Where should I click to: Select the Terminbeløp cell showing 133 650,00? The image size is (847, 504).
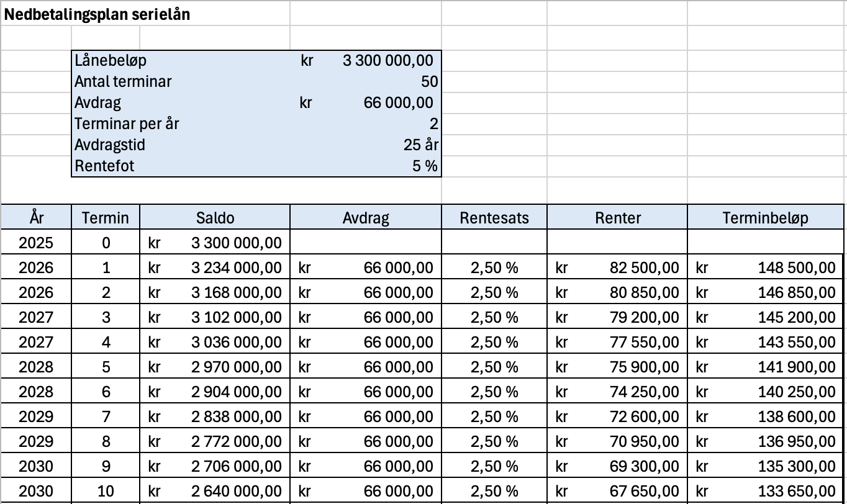point(765,491)
